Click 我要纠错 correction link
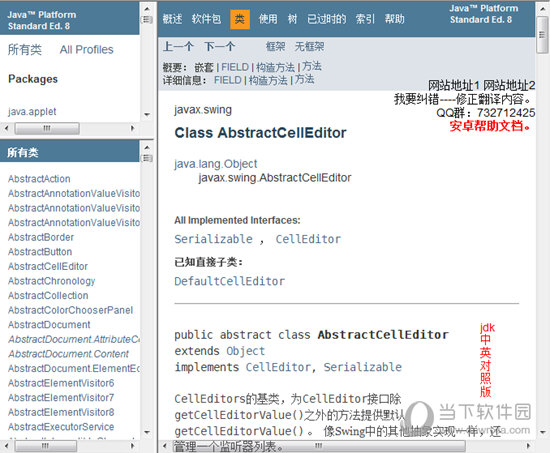Viewport: 550px width, 453px height. pyautogui.click(x=416, y=99)
